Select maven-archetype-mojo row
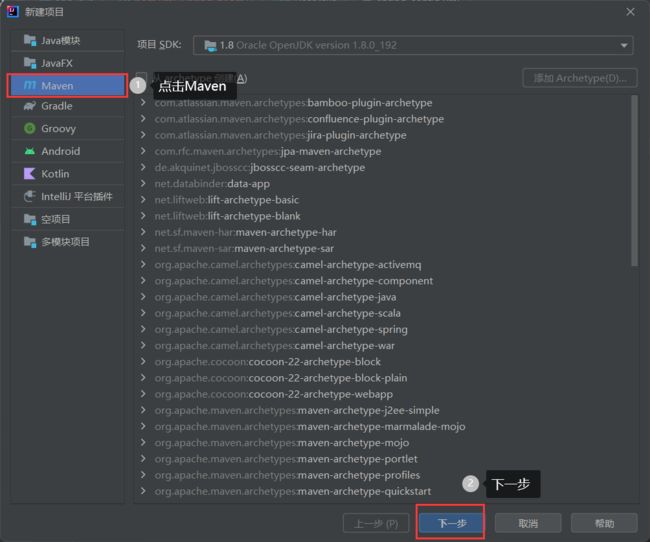This screenshot has height=542, width=650. pos(383,442)
